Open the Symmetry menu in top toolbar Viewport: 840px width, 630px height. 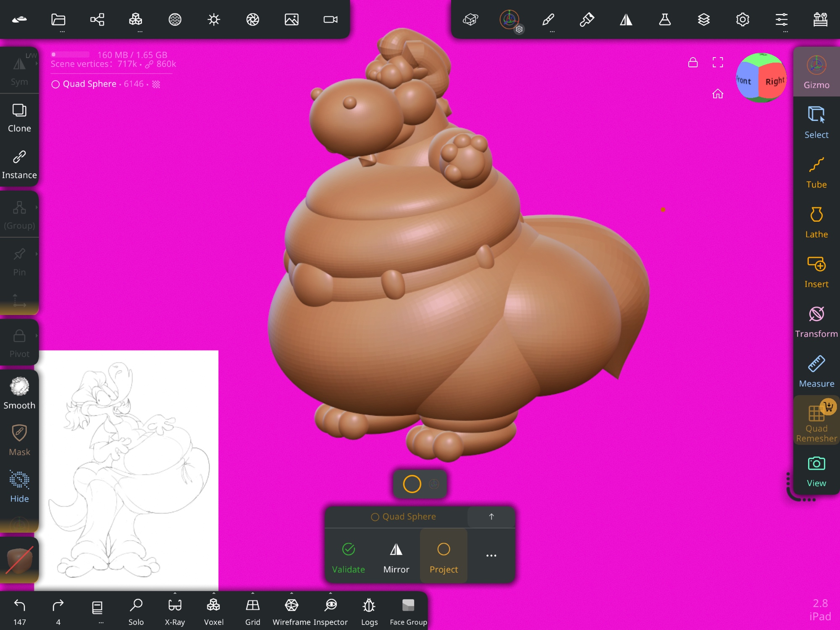[626, 20]
